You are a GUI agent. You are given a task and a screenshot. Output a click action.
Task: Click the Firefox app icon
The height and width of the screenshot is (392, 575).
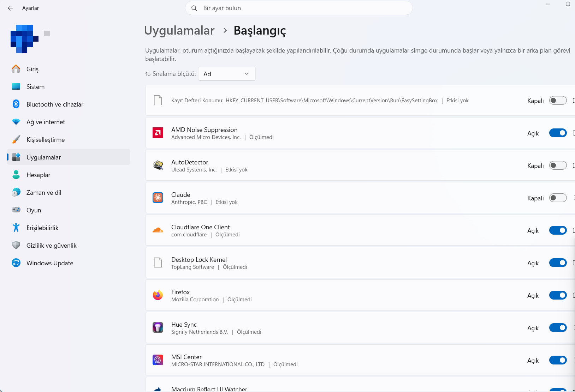[x=158, y=295]
